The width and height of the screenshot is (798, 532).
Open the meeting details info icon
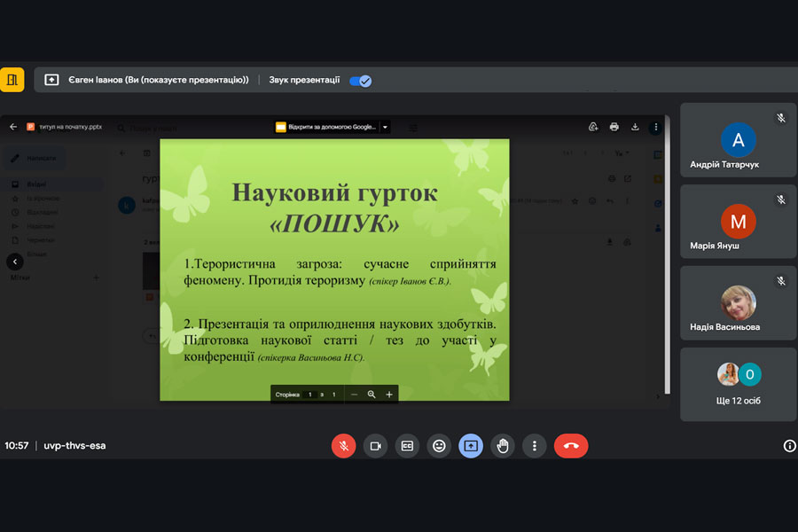pyautogui.click(x=789, y=446)
